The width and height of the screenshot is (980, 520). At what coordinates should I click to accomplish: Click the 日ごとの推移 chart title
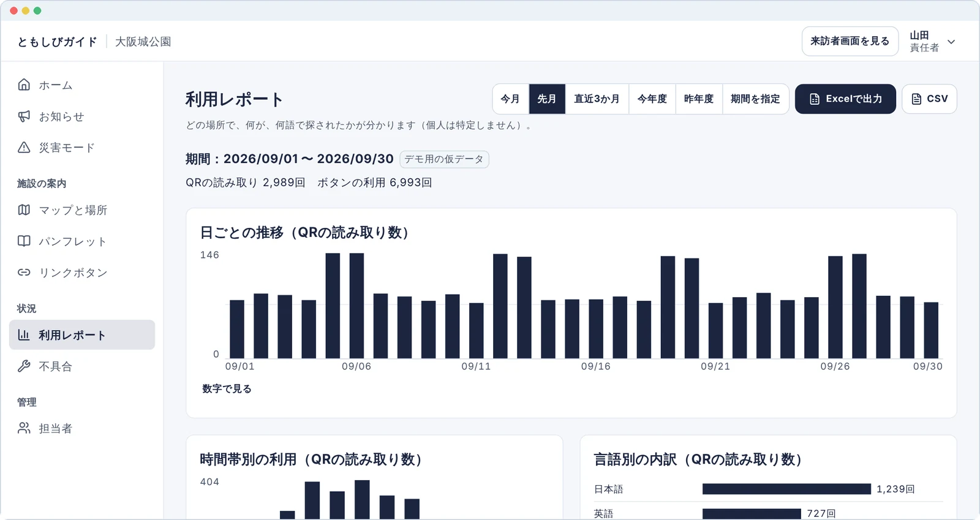point(304,233)
